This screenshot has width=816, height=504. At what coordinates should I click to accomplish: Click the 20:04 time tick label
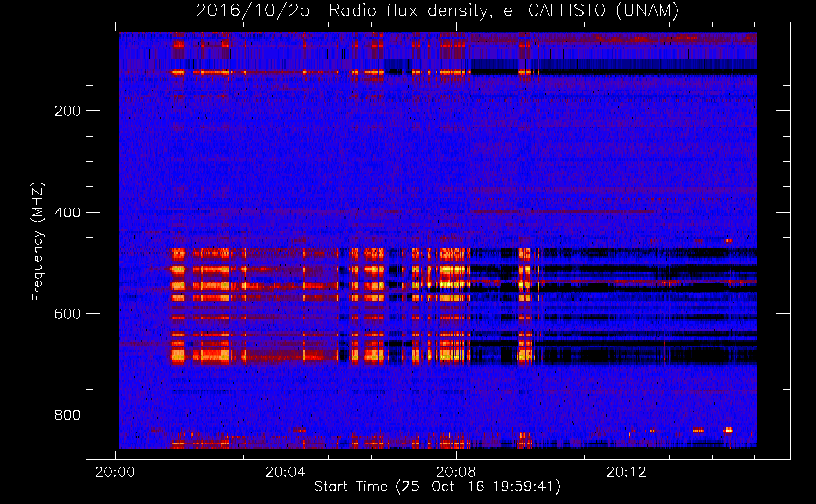pyautogui.click(x=285, y=472)
